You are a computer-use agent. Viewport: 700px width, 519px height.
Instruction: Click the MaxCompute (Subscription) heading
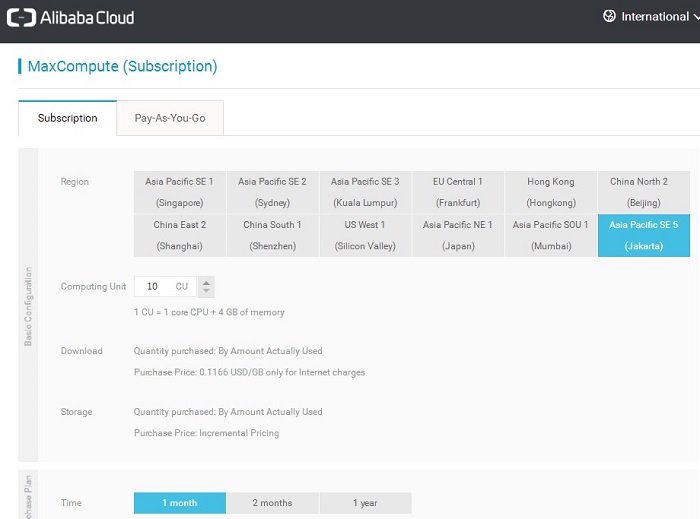[x=122, y=66]
